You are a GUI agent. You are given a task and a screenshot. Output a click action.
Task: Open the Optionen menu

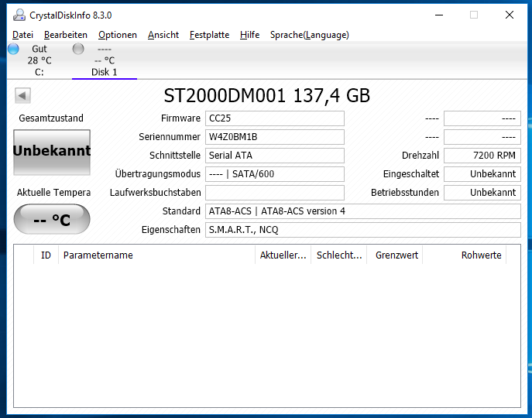tap(118, 35)
